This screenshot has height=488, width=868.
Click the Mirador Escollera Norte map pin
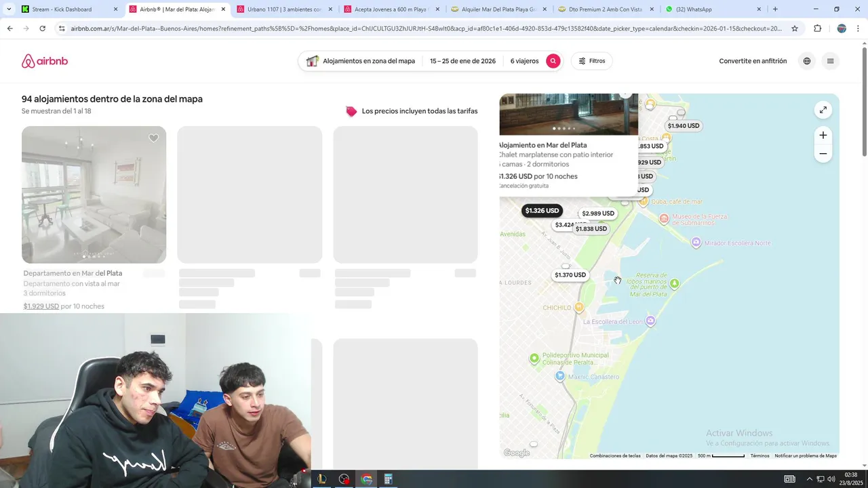click(696, 243)
